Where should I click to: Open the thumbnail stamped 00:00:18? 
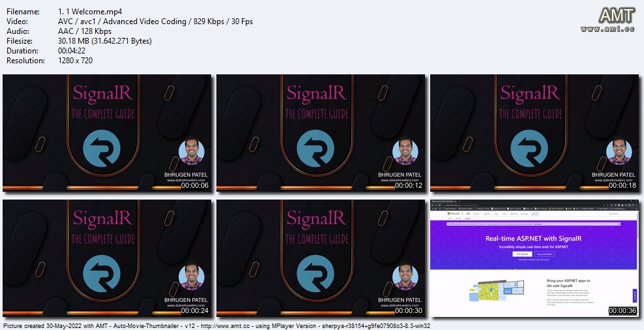(x=534, y=133)
